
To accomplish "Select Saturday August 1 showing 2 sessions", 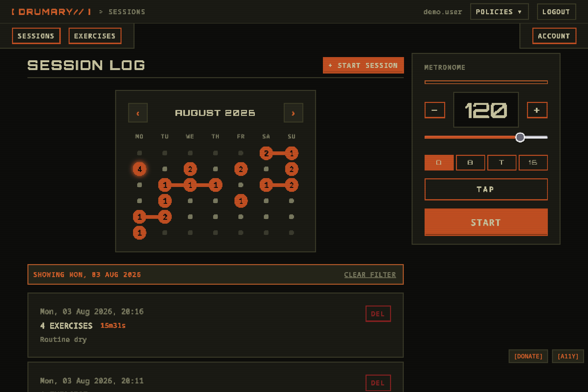I will (266, 153).
